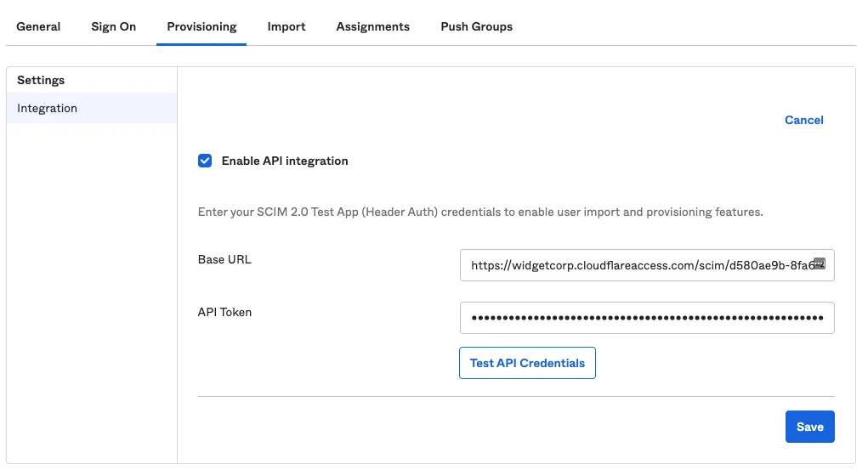868x470 pixels.
Task: Open the General tab
Action: (x=38, y=26)
